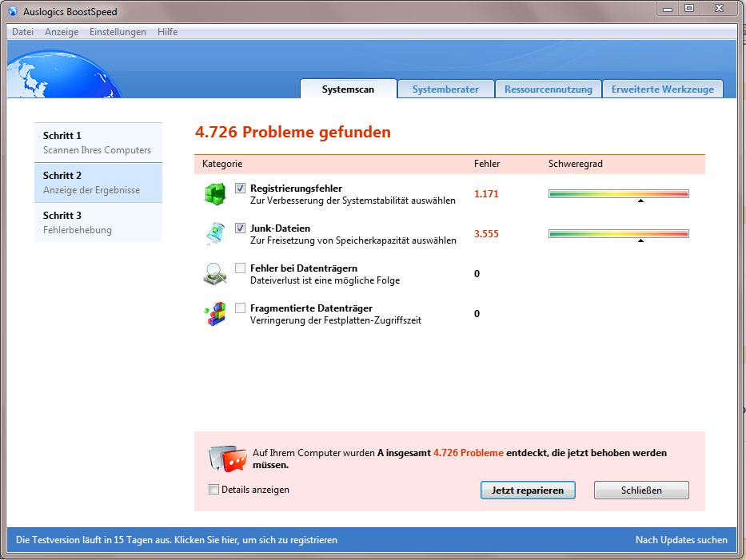Switch to the Systemberater tab

tap(445, 89)
